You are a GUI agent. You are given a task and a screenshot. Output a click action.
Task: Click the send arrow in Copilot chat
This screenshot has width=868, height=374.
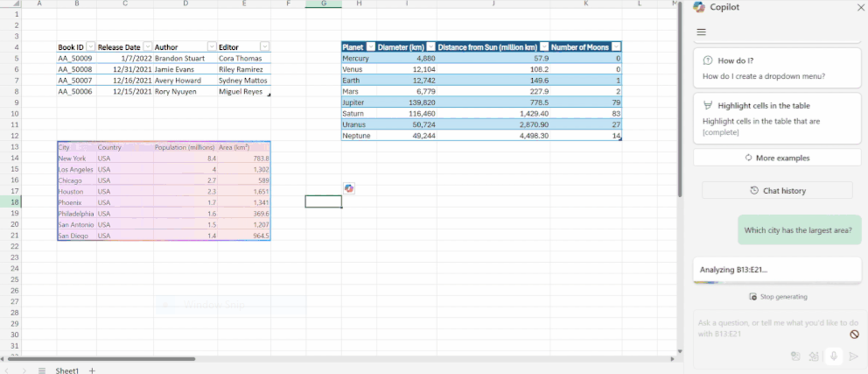point(854,356)
